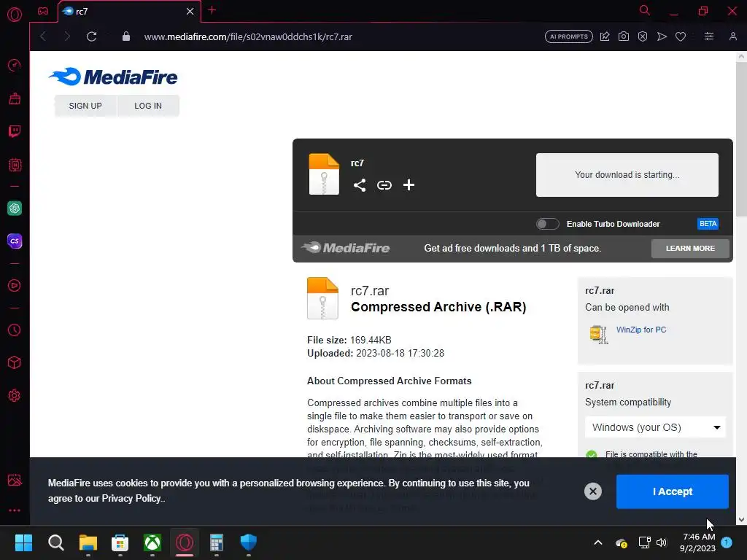
Task: Go forward to the next page
Action: pos(67,36)
